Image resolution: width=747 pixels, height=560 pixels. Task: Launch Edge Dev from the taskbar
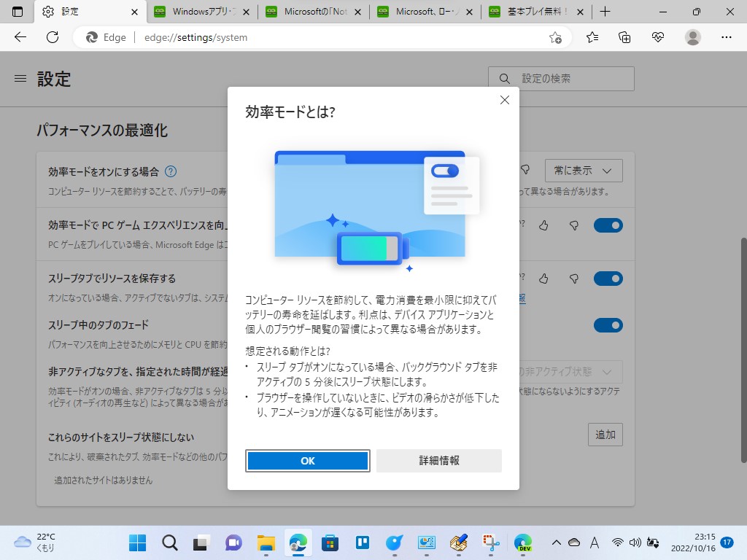[x=523, y=543]
